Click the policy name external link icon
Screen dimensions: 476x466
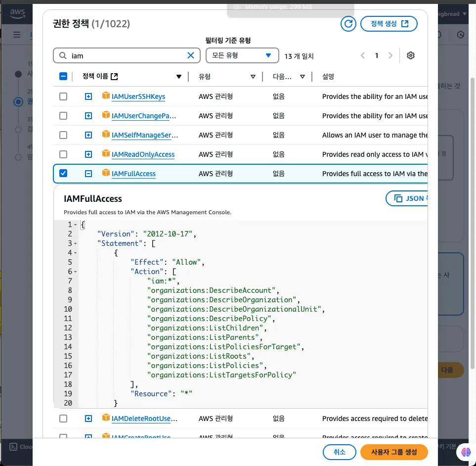[115, 77]
